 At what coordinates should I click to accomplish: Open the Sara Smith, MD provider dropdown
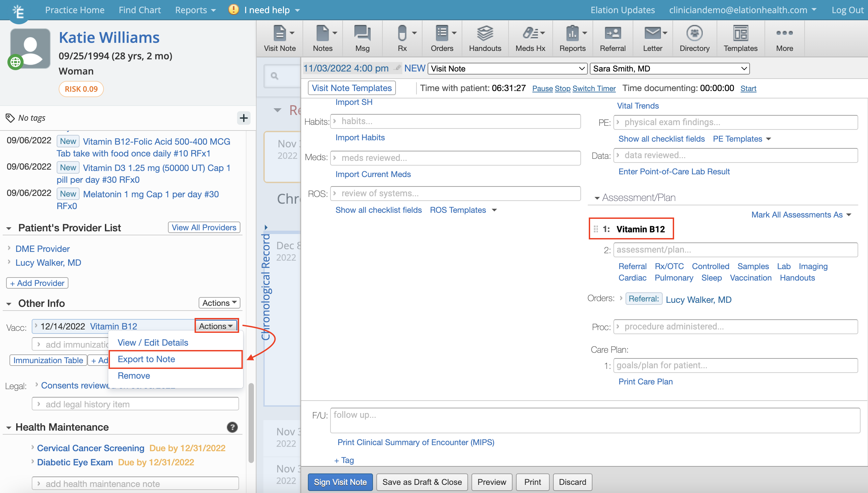669,69
